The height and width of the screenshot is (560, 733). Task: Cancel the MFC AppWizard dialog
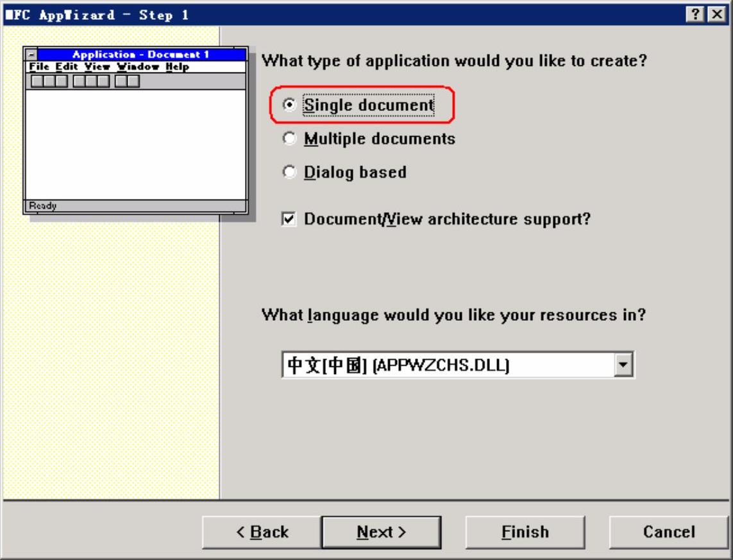pos(669,532)
